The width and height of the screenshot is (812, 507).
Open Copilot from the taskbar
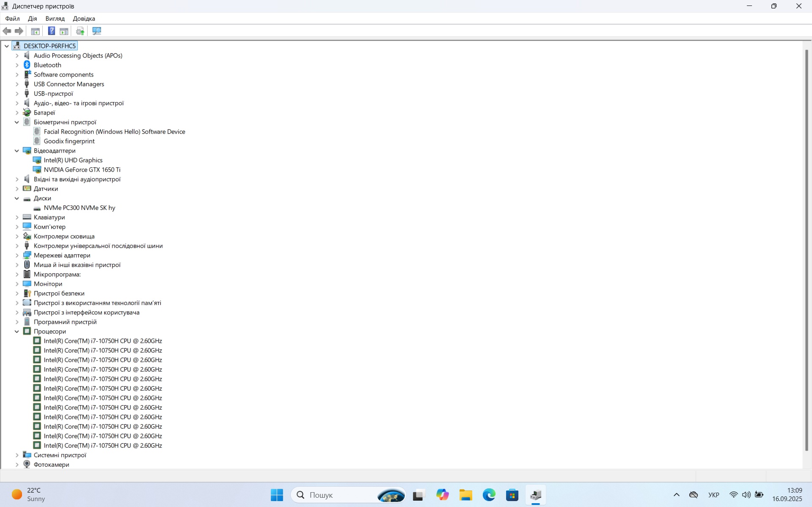(x=442, y=495)
